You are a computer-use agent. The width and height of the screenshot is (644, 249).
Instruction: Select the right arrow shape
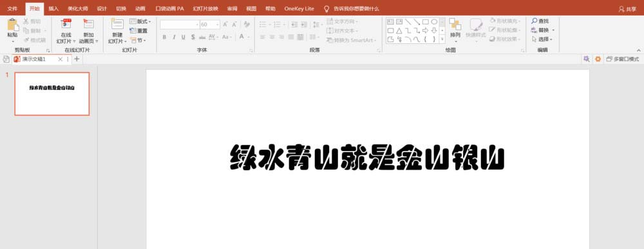[x=426, y=31]
